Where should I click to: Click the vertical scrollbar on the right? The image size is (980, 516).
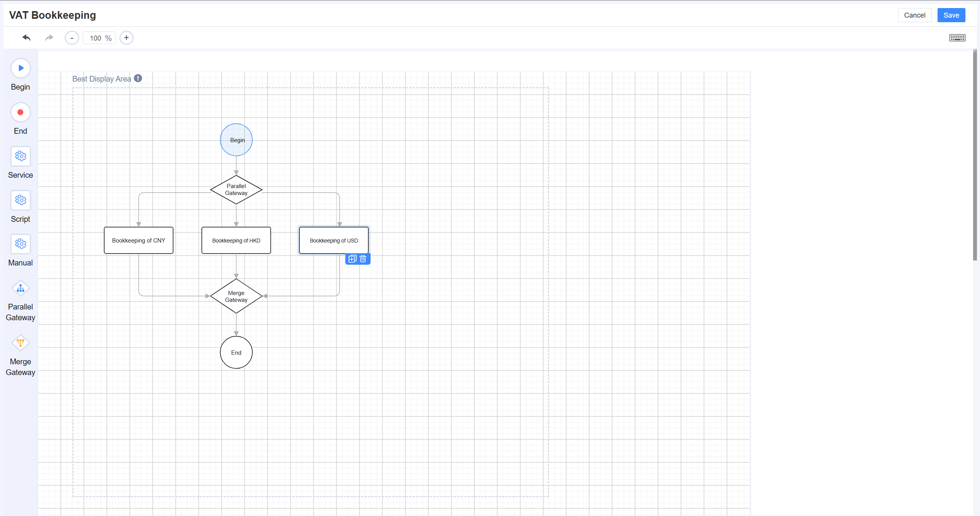[x=975, y=155]
